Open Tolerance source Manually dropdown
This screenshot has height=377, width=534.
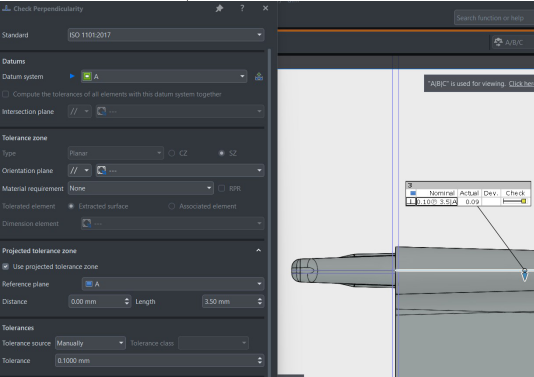click(x=90, y=343)
